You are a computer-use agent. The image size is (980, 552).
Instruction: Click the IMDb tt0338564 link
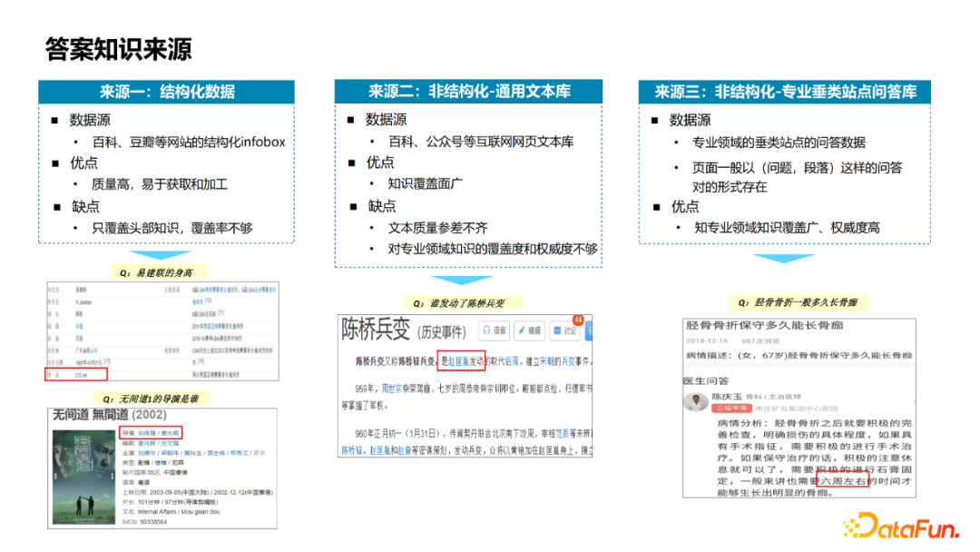click(152, 523)
